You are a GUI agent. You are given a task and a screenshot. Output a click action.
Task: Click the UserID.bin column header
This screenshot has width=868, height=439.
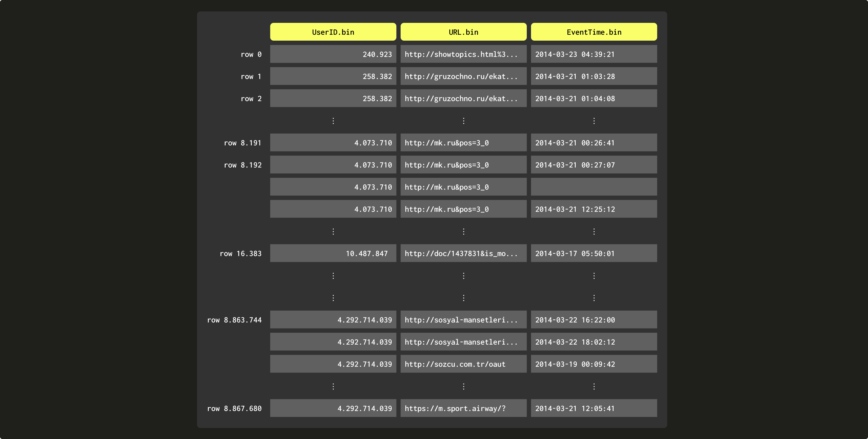(x=333, y=32)
